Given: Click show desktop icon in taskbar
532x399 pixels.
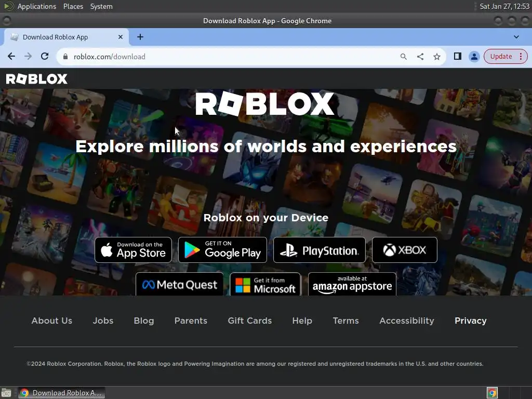Looking at the screenshot, I should pyautogui.click(x=6, y=393).
